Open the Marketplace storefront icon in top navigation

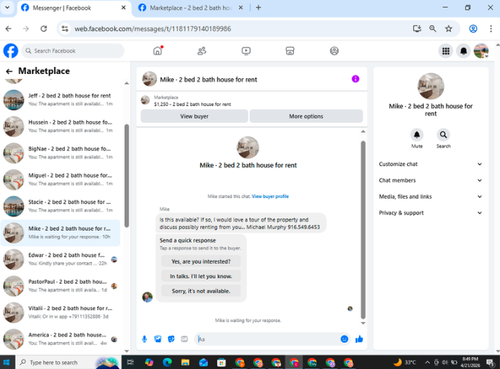pyautogui.click(x=290, y=51)
